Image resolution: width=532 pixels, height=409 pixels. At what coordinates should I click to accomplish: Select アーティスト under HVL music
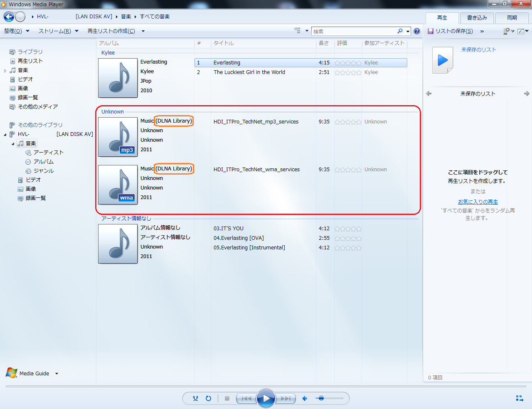(48, 152)
